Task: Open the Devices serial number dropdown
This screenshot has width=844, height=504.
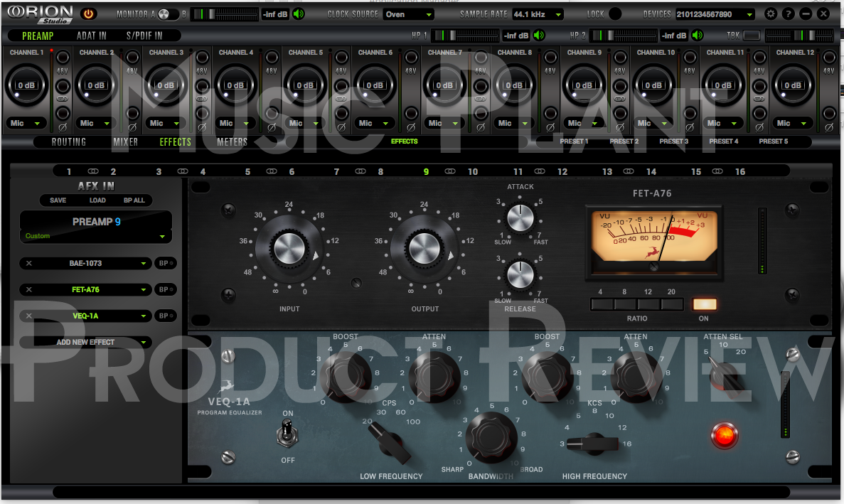Action: [x=715, y=14]
